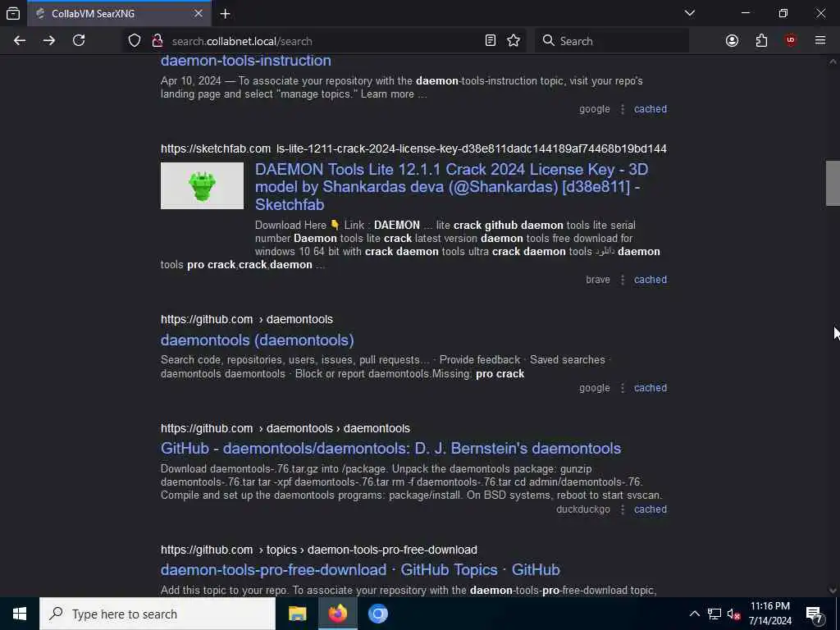840x630 pixels.
Task: Open daemon-tools-pro-free-download GitHub Topics result
Action: coord(360,570)
